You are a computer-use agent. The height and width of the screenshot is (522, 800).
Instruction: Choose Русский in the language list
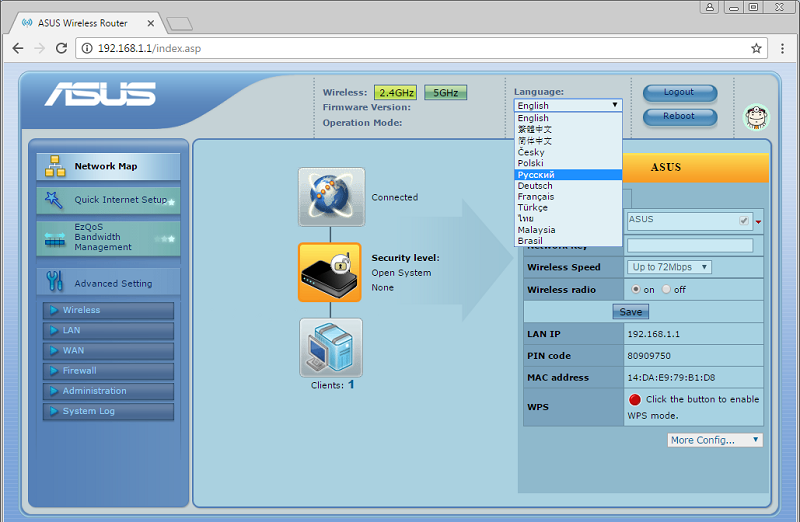568,175
